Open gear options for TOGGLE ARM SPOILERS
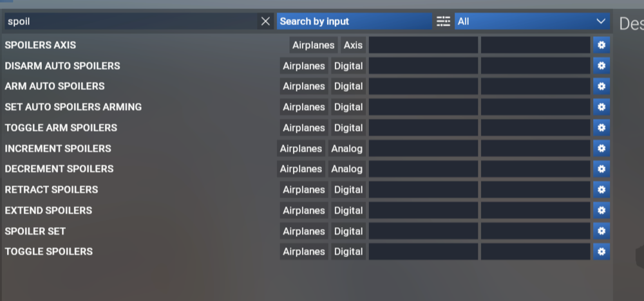 tap(601, 127)
